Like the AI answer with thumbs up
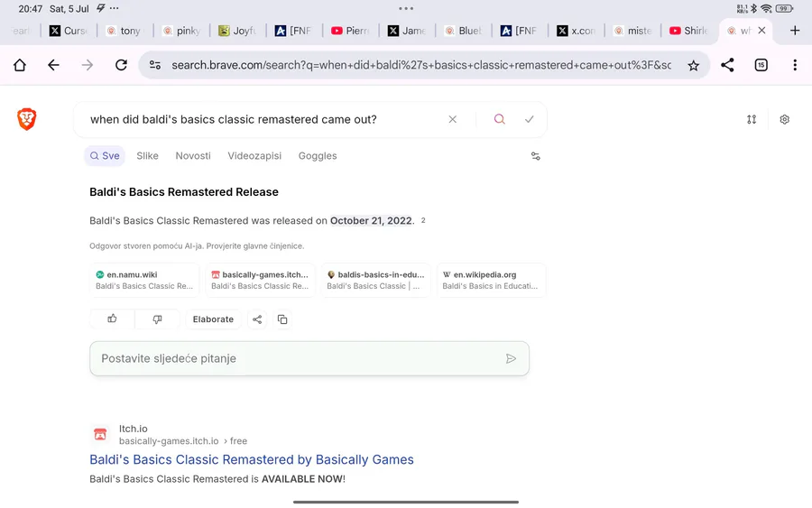This screenshot has height=508, width=812. point(113,319)
